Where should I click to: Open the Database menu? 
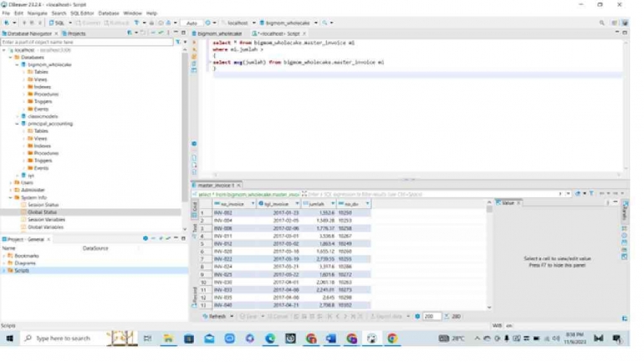point(109,13)
